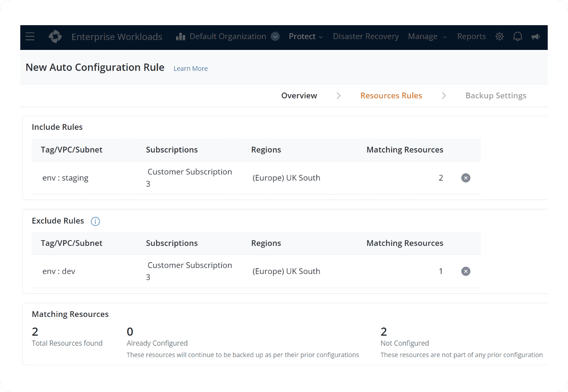The width and height of the screenshot is (568, 392).
Task: Open the settings gear icon
Action: (x=499, y=37)
